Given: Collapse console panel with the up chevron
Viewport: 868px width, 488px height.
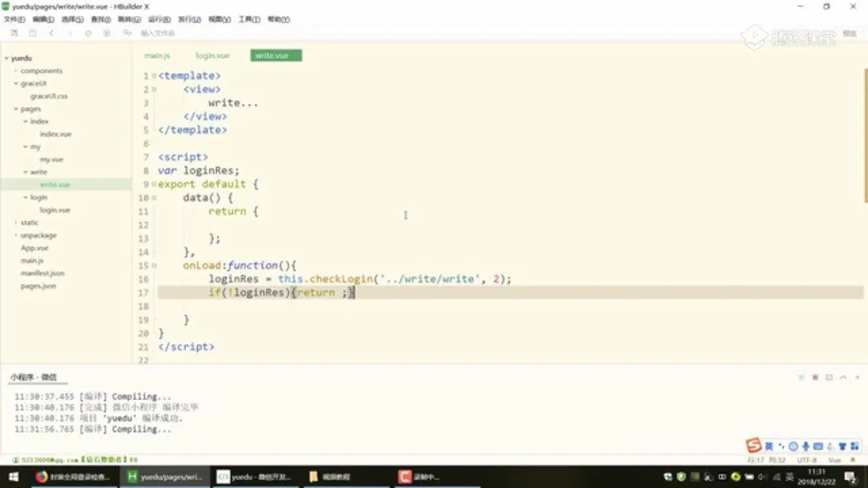Looking at the screenshot, I should coord(843,377).
